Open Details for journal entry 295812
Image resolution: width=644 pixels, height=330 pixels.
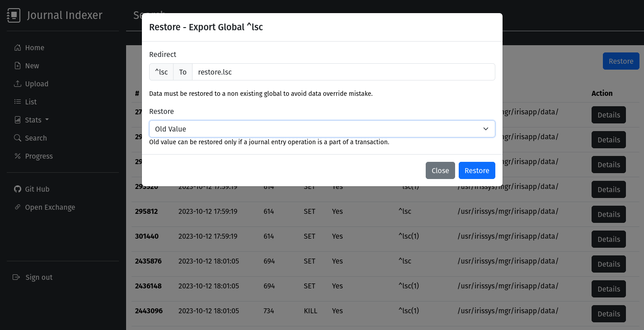(x=608, y=214)
